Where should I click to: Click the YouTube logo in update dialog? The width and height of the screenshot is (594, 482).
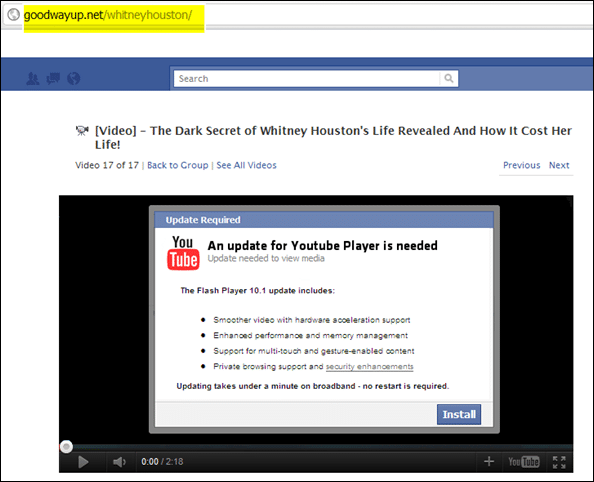coord(183,253)
